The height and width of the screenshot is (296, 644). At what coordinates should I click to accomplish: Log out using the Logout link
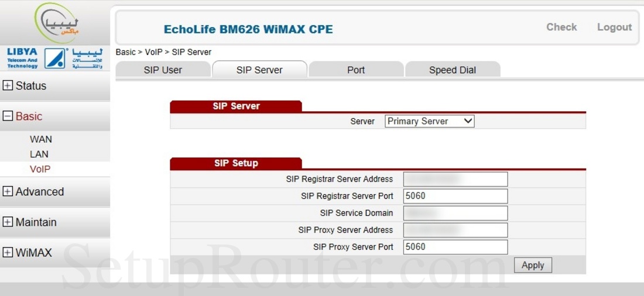point(614,27)
